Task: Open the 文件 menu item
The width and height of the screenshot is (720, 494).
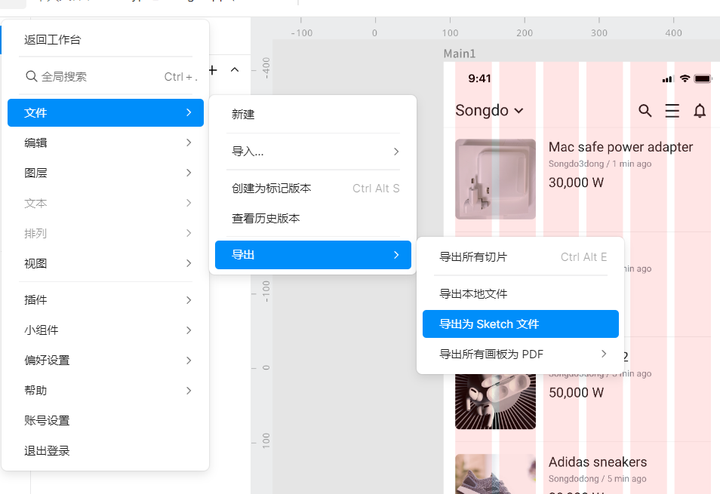Action: tap(105, 112)
